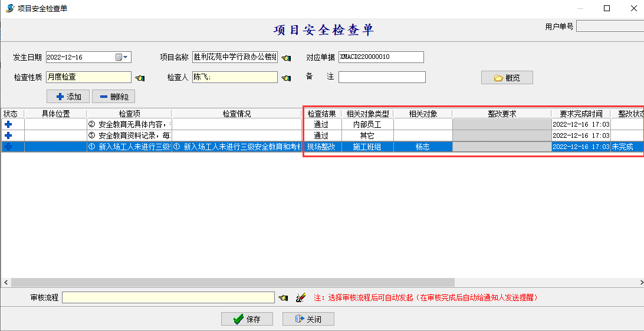Viewport: 644px width, 331px height.
Task: Click the application icon in the title bar
Action: [x=9, y=8]
